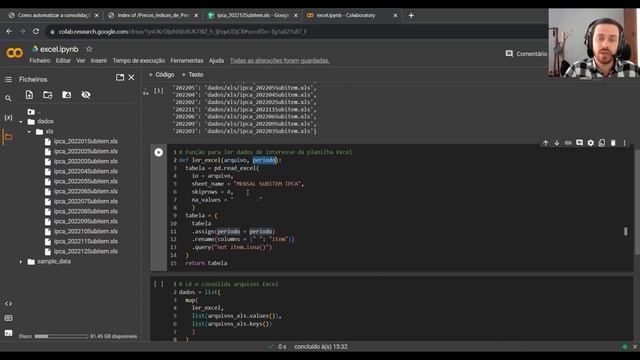Mirror the cell in a tab
This screenshot has width=640, height=360.
[x=602, y=143]
